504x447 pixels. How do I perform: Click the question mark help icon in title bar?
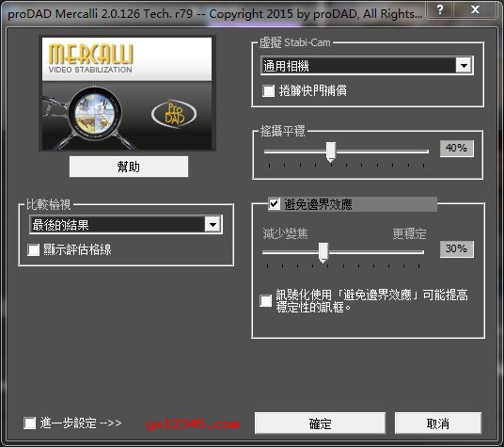[440, 9]
